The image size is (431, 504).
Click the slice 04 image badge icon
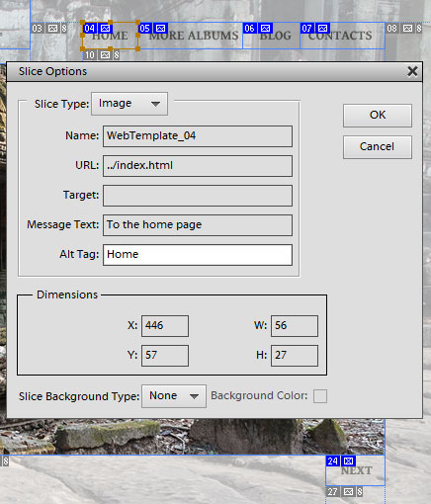tap(105, 29)
